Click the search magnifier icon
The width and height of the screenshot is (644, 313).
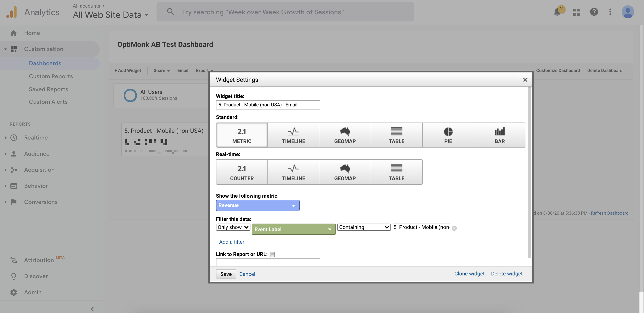(x=170, y=11)
